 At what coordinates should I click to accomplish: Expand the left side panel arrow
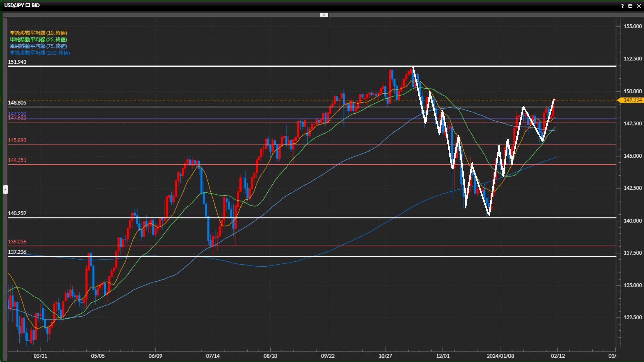pyautogui.click(x=5, y=190)
